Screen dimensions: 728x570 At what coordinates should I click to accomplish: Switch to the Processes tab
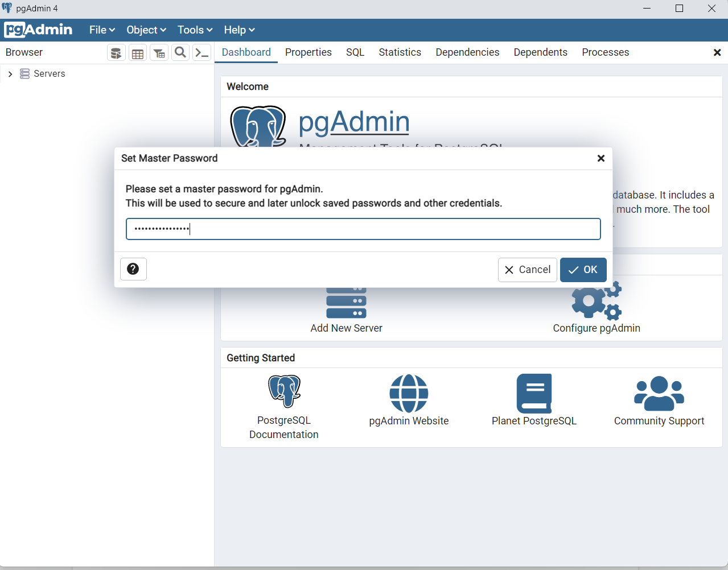click(x=606, y=52)
